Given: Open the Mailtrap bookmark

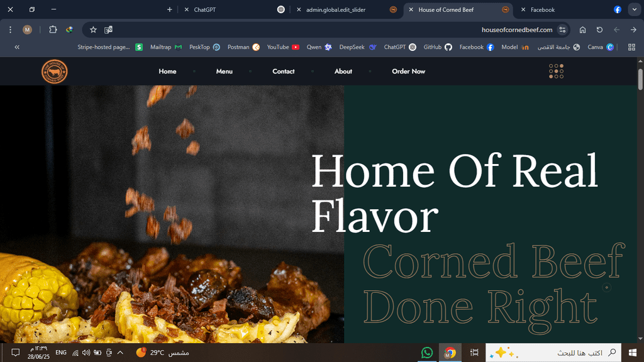Looking at the screenshot, I should [166, 47].
